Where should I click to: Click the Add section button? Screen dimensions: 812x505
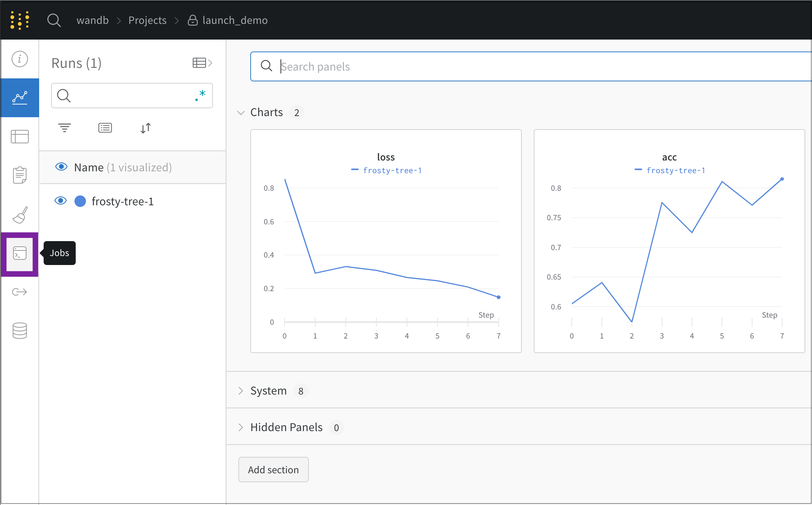pos(273,470)
